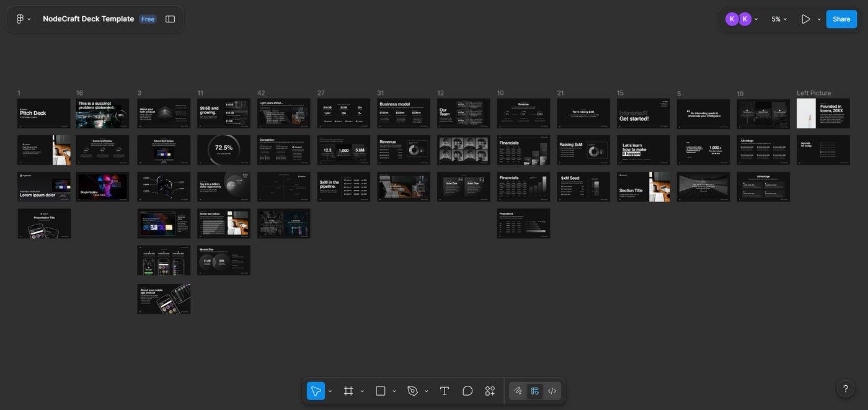The image size is (868, 410).
Task: Select the interesting quote slide
Action: click(704, 114)
